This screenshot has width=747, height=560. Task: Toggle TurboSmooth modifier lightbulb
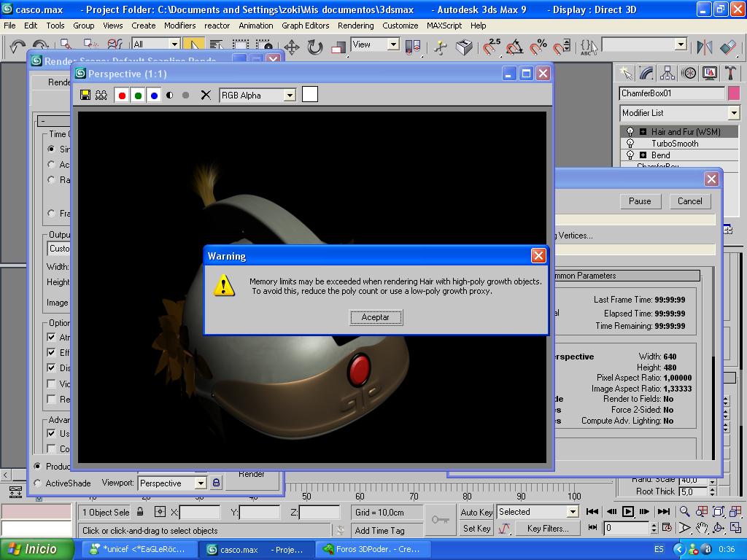(630, 144)
